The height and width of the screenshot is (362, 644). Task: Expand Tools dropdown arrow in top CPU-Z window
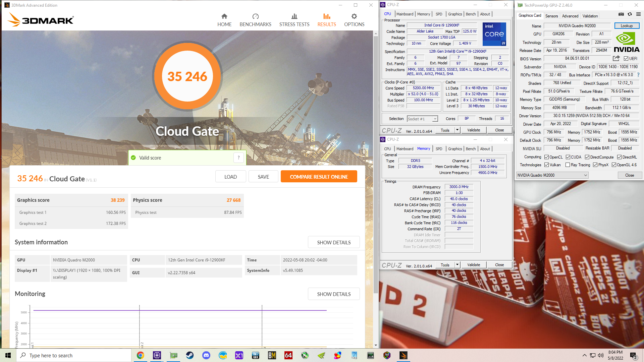click(x=457, y=130)
